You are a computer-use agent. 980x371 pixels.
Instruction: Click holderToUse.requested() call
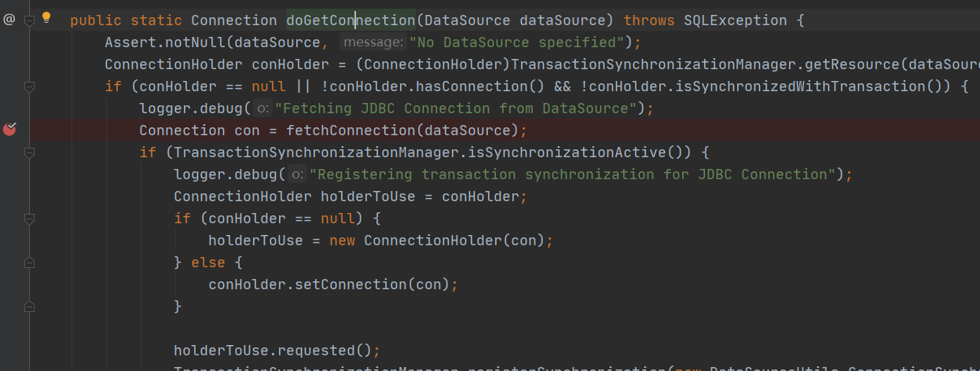coord(273,351)
